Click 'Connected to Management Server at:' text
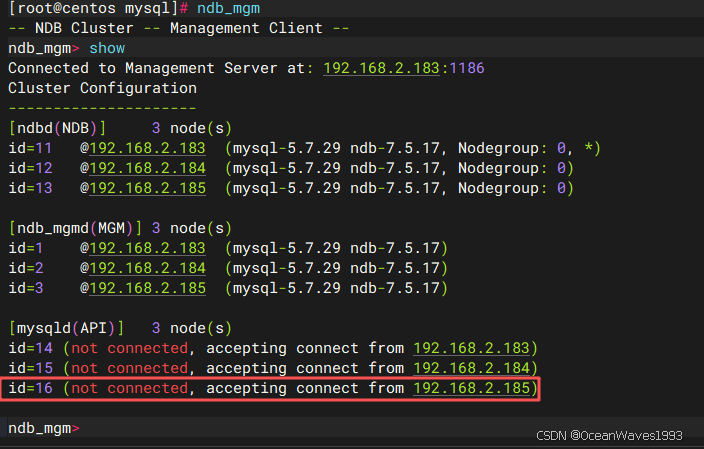 (x=161, y=68)
